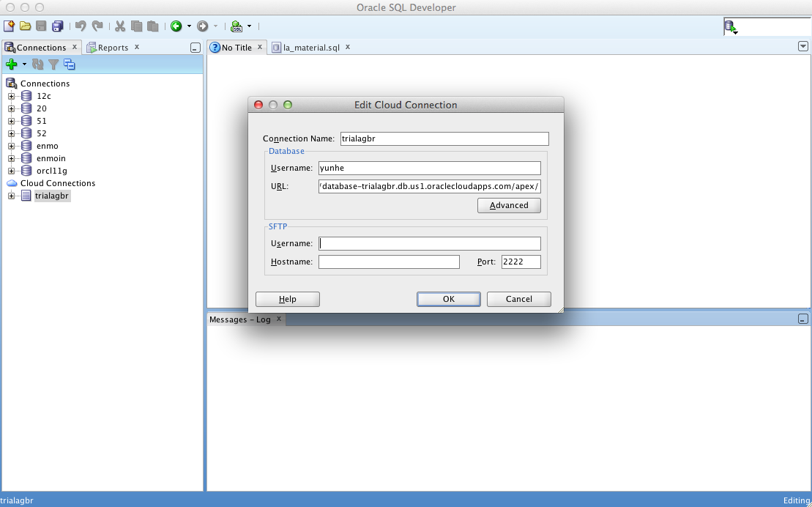Select the orcl11g connection
This screenshot has height=507, width=812.
click(52, 171)
